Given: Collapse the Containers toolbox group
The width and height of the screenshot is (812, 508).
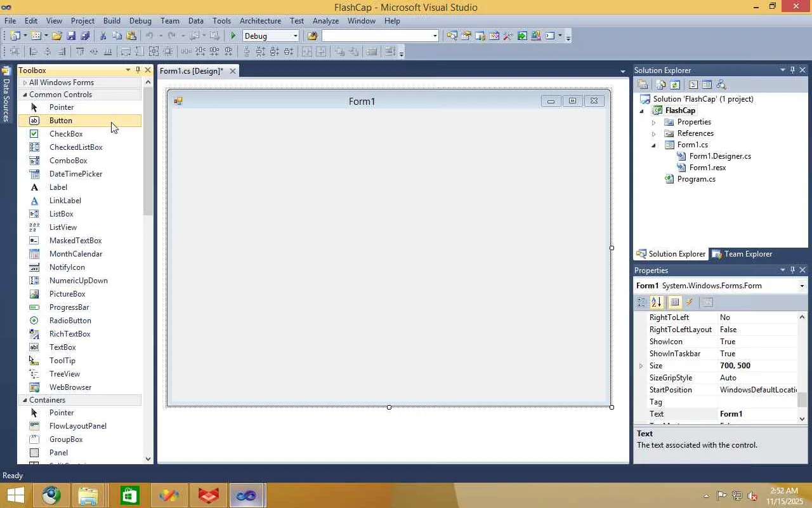Looking at the screenshot, I should pyautogui.click(x=25, y=400).
